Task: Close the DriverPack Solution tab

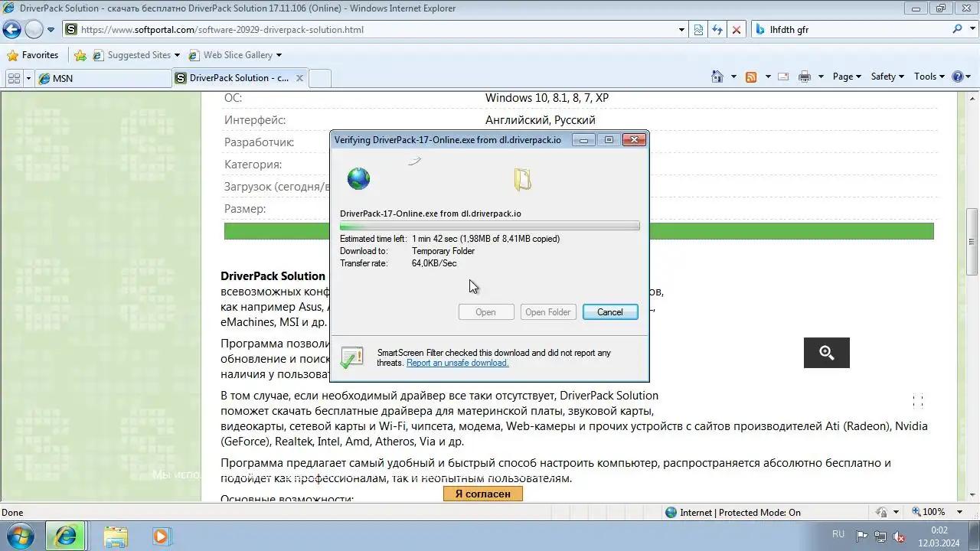Action: (x=300, y=78)
